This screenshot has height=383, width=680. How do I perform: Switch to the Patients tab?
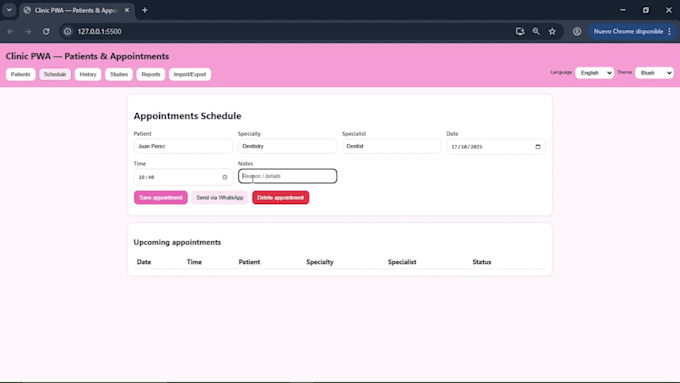click(x=20, y=74)
